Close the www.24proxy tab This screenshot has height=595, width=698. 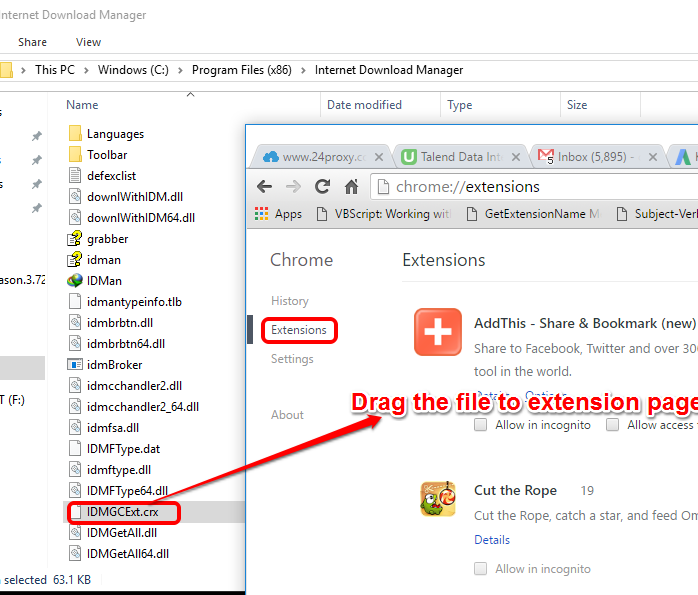(379, 157)
